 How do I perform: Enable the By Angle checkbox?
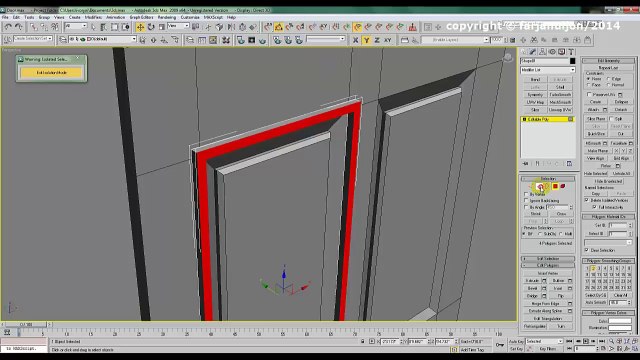[526, 207]
